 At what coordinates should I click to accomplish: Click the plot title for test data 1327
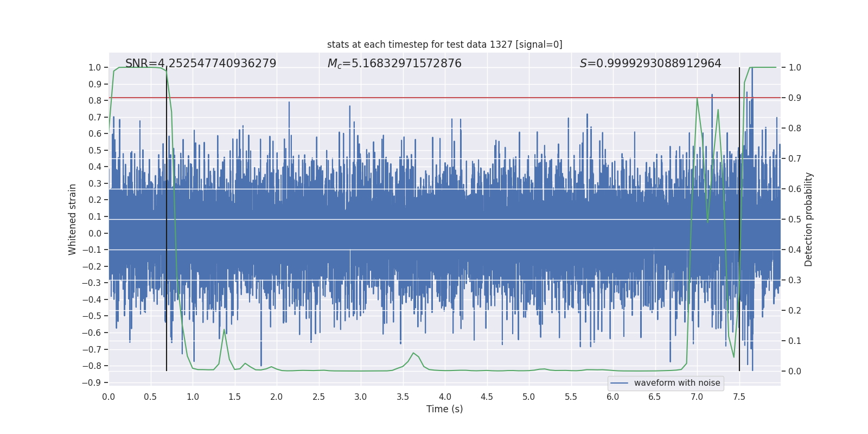tap(444, 44)
